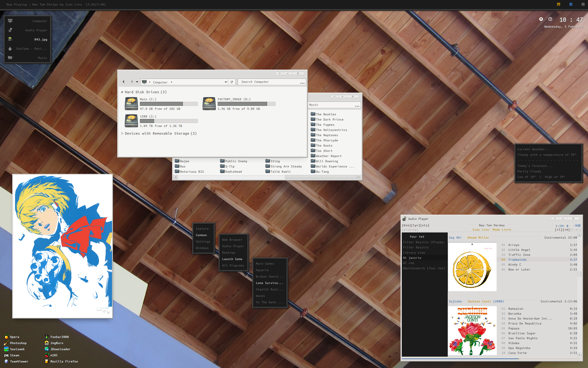Screen dimensions: 588x368
Task: Open the FACTORY_IMAGE (D:) drive icon
Action: click(x=209, y=104)
